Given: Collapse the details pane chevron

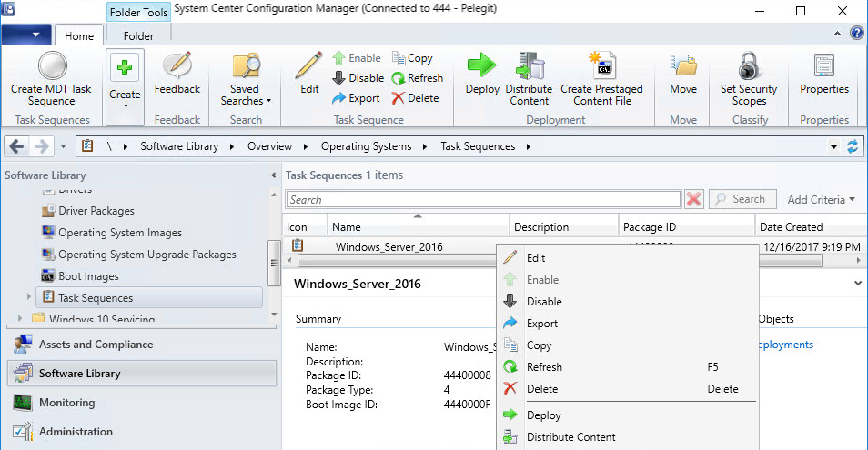Looking at the screenshot, I should point(857,283).
